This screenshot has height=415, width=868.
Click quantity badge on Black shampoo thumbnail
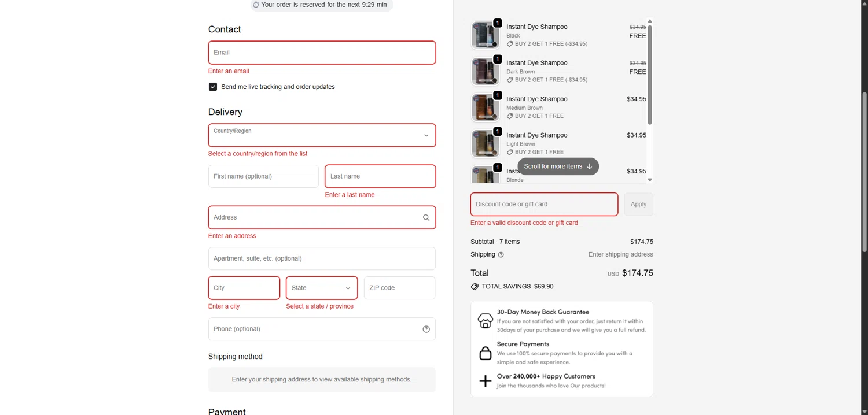498,23
